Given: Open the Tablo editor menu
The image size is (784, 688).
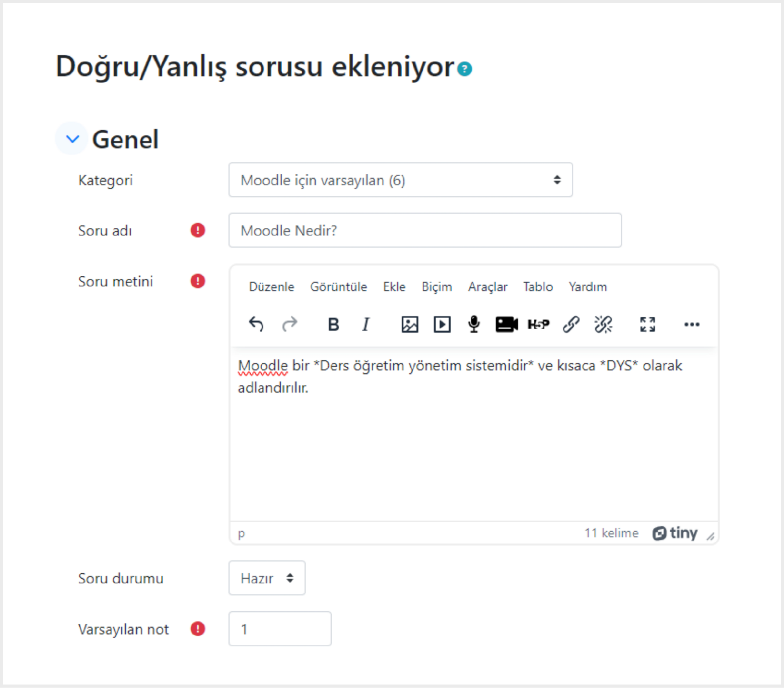Looking at the screenshot, I should click(x=538, y=287).
